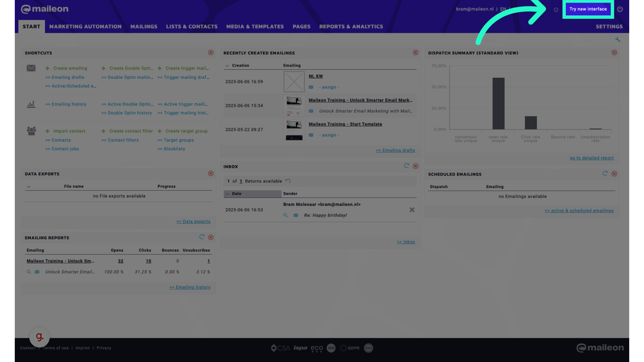Click the open rate unique bar

[x=498, y=104]
